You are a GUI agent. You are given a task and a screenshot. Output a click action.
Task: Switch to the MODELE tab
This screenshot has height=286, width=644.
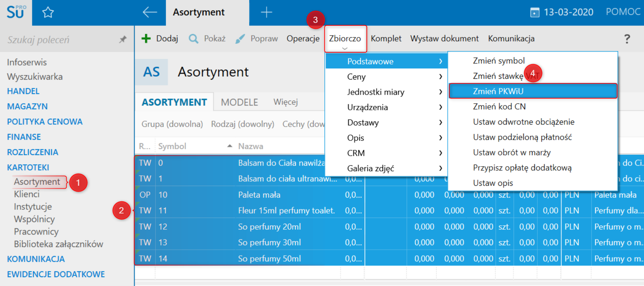click(239, 102)
